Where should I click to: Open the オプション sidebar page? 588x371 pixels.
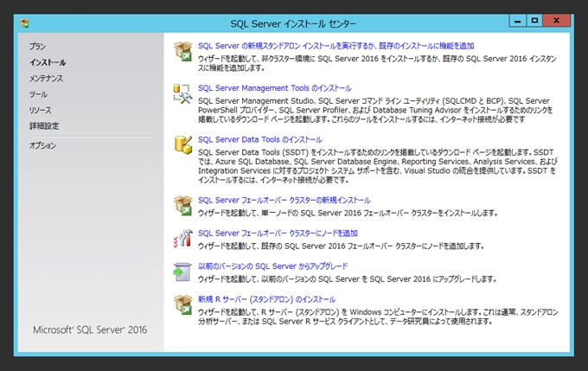coord(42,145)
